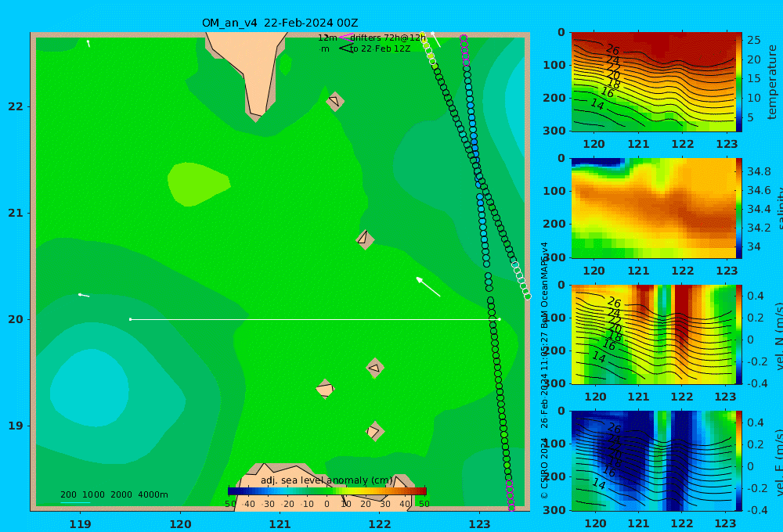This screenshot has height=532, width=783.
Task: Click the black arrow legend icon beside 'to 22 Feb 12Z'
Action: click(345, 48)
